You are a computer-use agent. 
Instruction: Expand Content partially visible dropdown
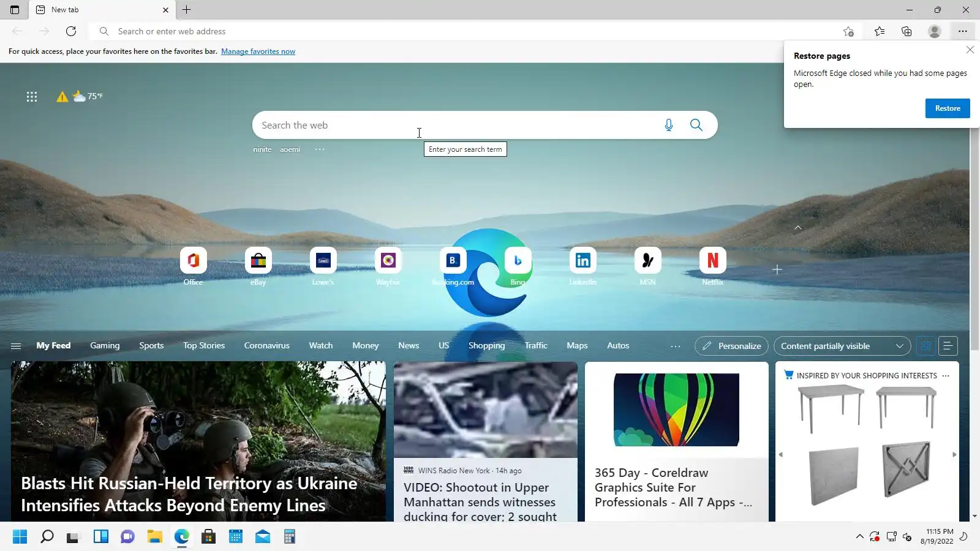[842, 346]
